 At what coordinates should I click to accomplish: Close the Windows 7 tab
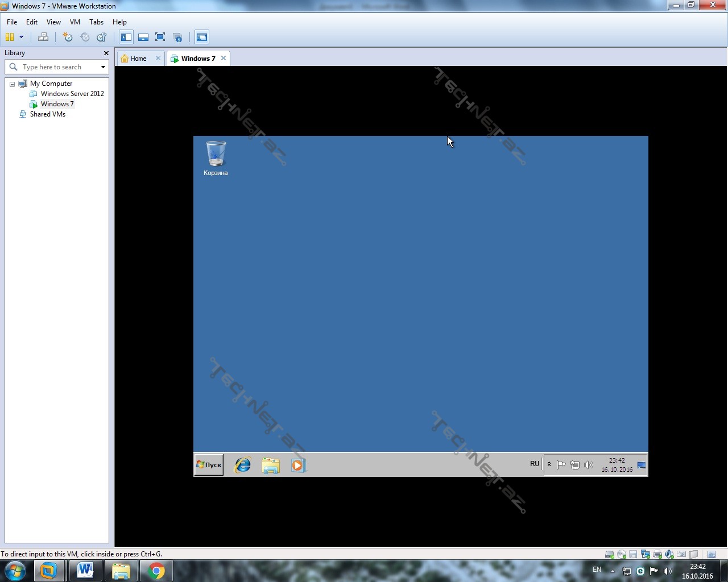224,58
